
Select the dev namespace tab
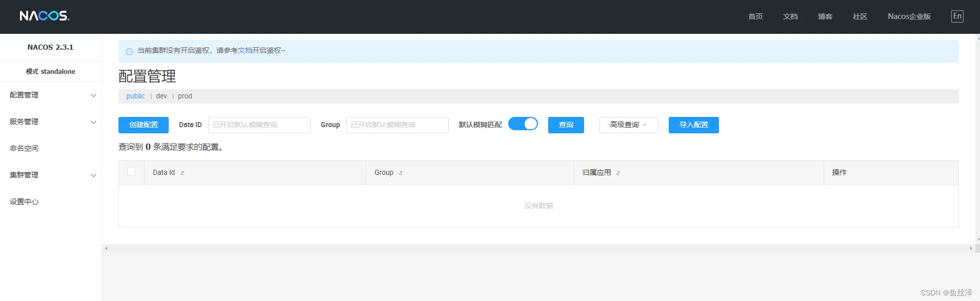tap(162, 96)
